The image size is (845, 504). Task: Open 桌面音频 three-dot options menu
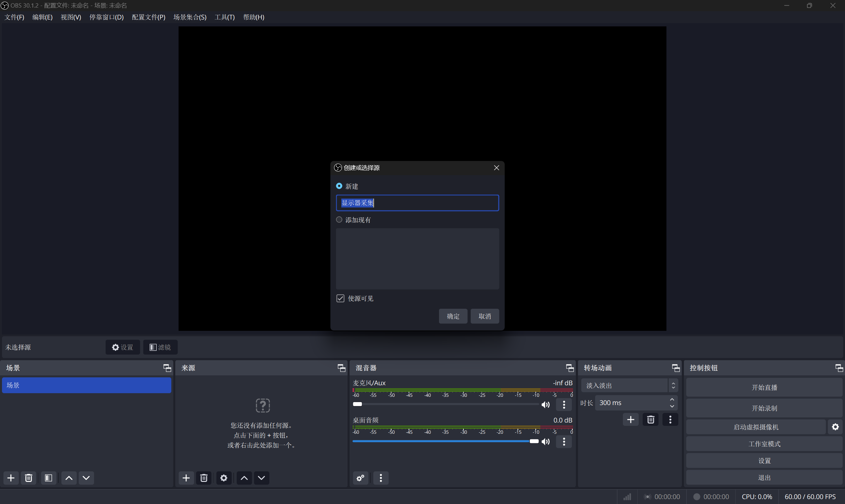[564, 442]
